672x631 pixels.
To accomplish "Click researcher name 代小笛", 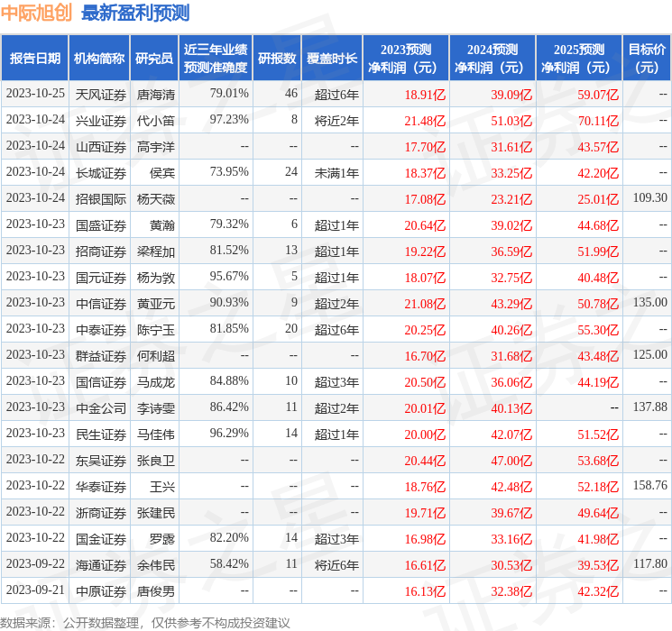I will click(x=155, y=121).
